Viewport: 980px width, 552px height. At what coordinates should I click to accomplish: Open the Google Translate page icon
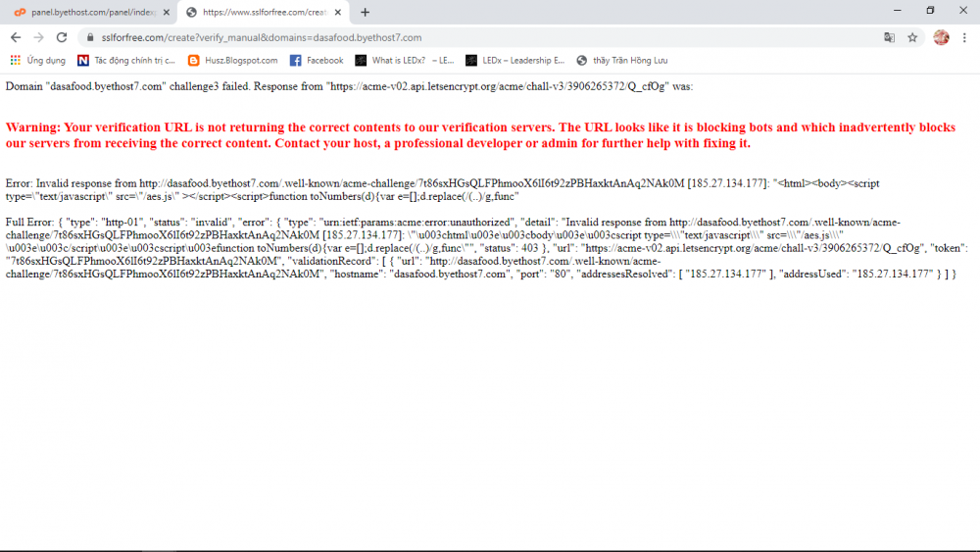(x=890, y=37)
